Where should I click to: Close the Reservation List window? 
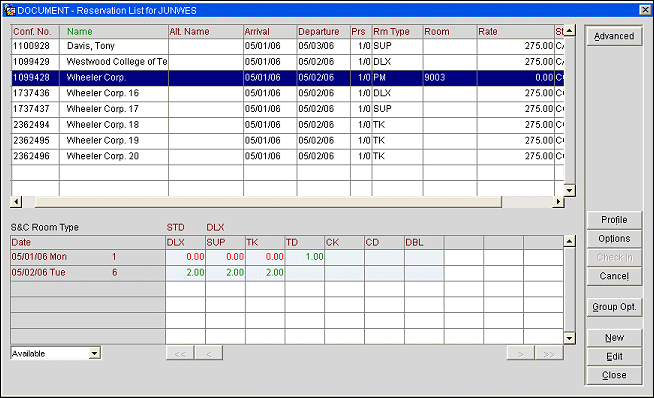point(645,10)
